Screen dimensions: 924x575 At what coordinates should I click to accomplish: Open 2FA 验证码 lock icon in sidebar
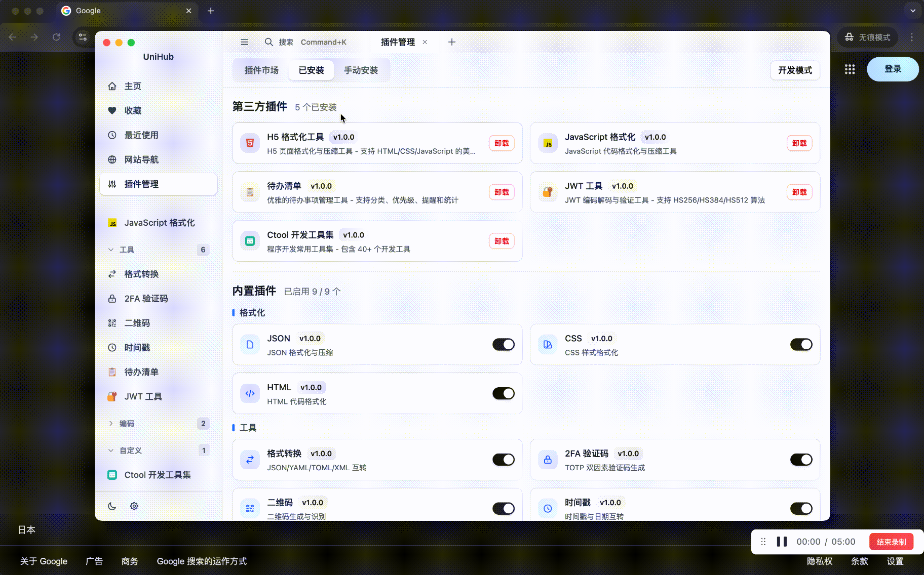point(112,299)
